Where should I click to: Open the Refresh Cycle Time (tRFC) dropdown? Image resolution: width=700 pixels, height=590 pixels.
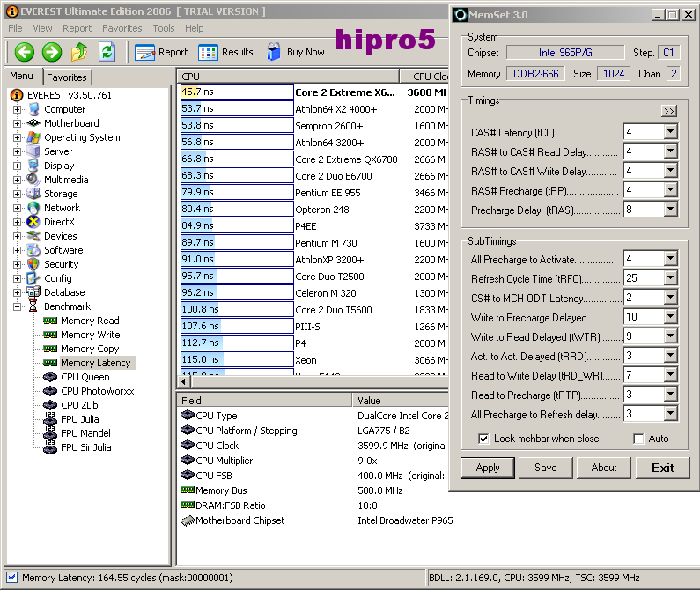coord(671,278)
